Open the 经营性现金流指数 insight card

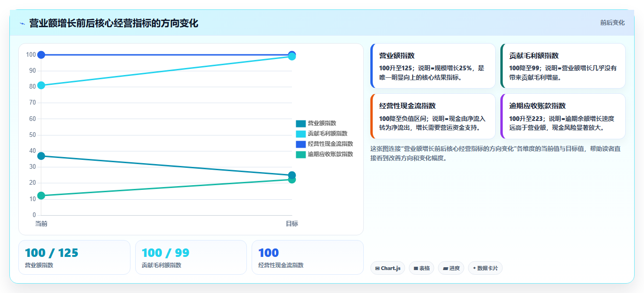pos(433,116)
